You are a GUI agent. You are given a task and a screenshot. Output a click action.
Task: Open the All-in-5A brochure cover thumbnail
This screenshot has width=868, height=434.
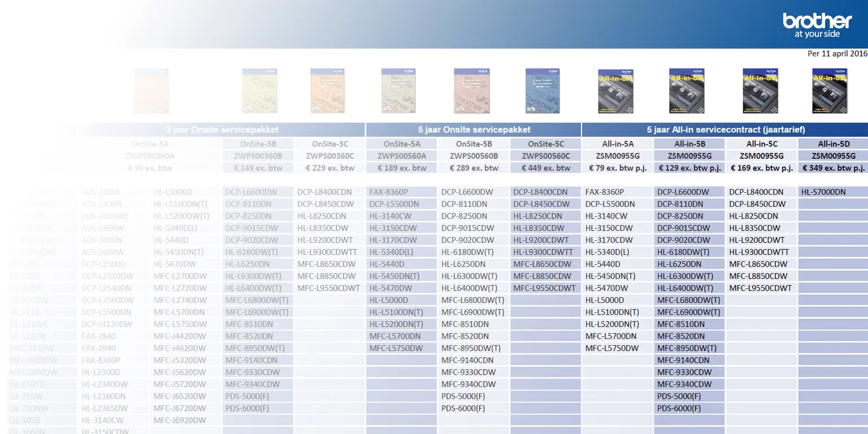(615, 91)
